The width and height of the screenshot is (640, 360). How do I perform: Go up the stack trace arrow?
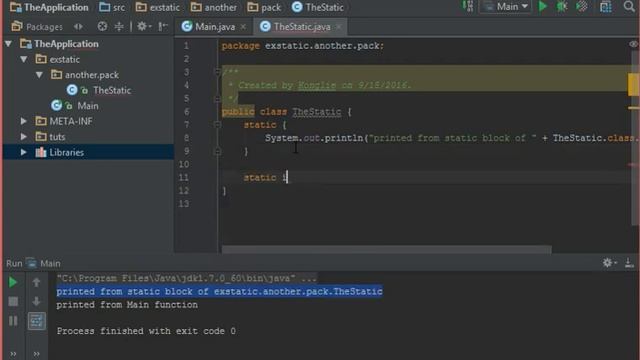[x=36, y=282]
